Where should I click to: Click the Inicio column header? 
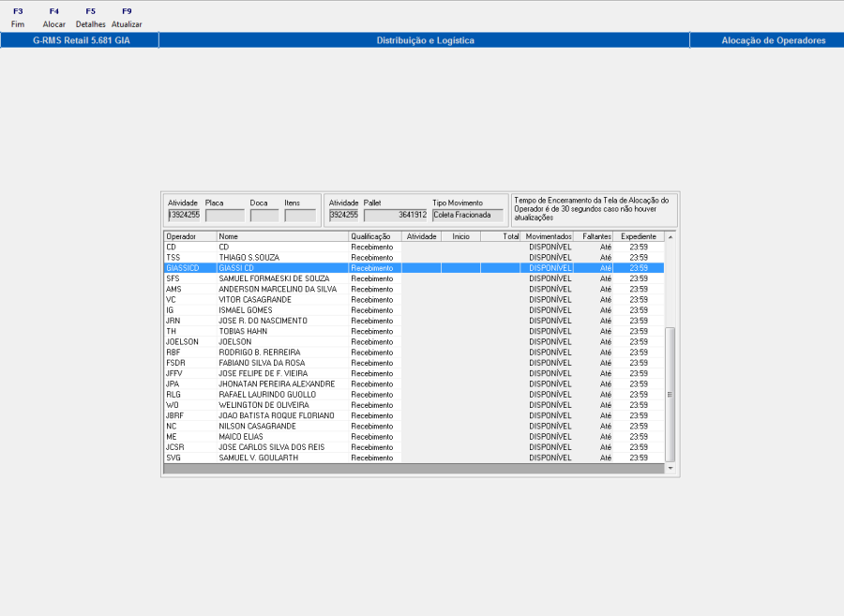coord(460,236)
